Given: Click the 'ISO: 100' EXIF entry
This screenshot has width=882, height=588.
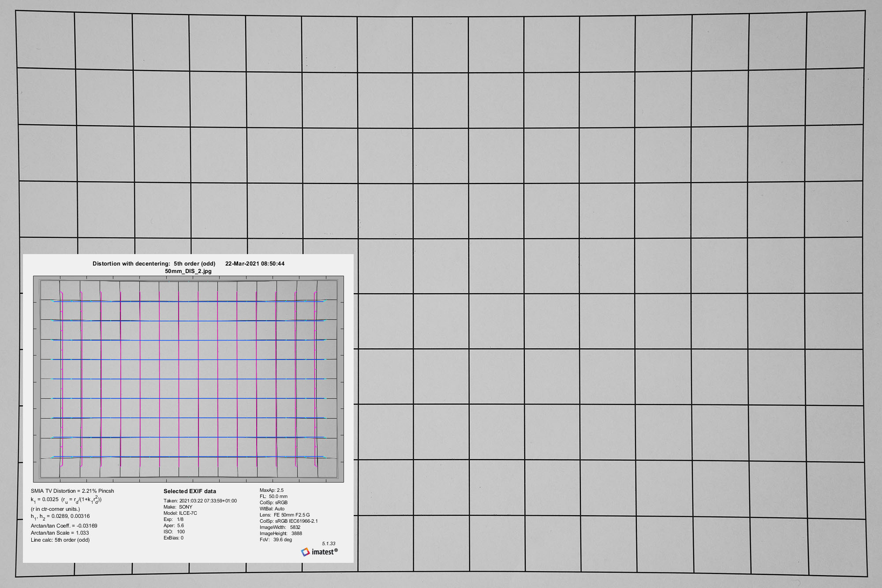Looking at the screenshot, I should coord(174,532).
